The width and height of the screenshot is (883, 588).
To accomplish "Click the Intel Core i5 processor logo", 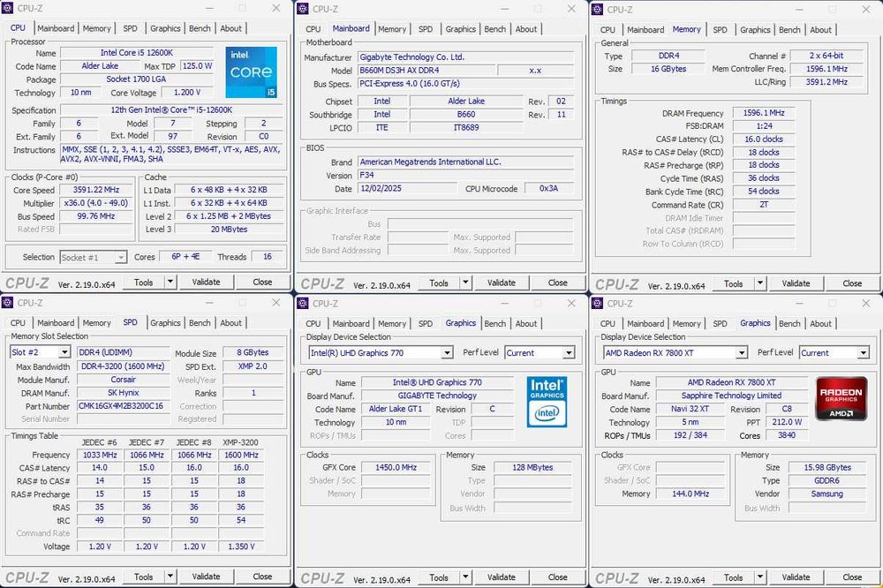I will tap(251, 72).
